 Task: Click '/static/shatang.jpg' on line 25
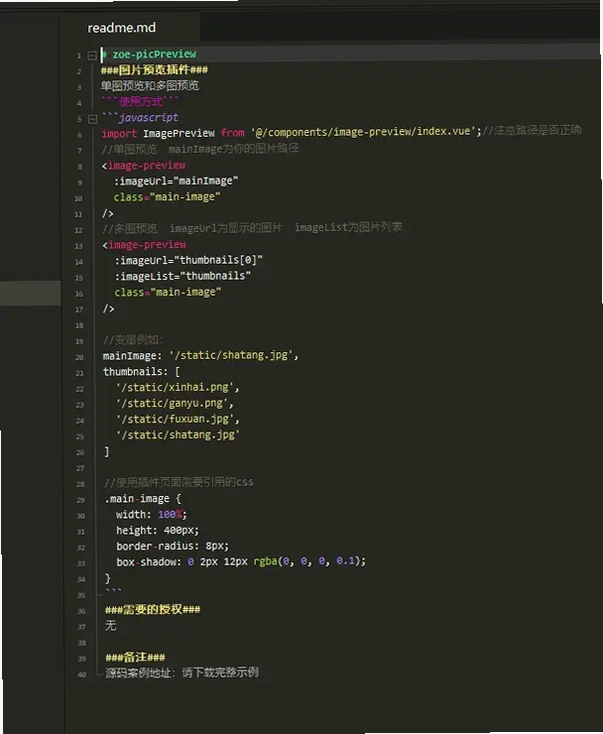pyautogui.click(x=177, y=435)
